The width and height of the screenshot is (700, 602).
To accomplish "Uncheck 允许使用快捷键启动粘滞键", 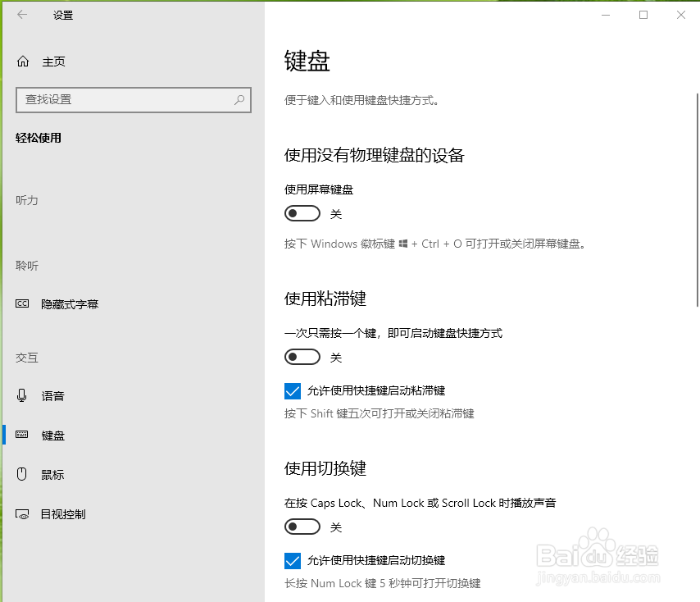I will (293, 391).
